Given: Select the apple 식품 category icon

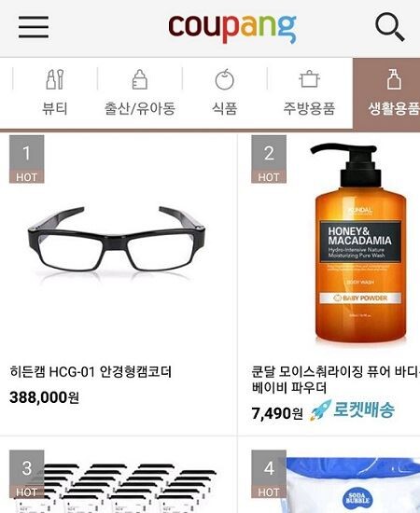Looking at the screenshot, I should pyautogui.click(x=225, y=79).
